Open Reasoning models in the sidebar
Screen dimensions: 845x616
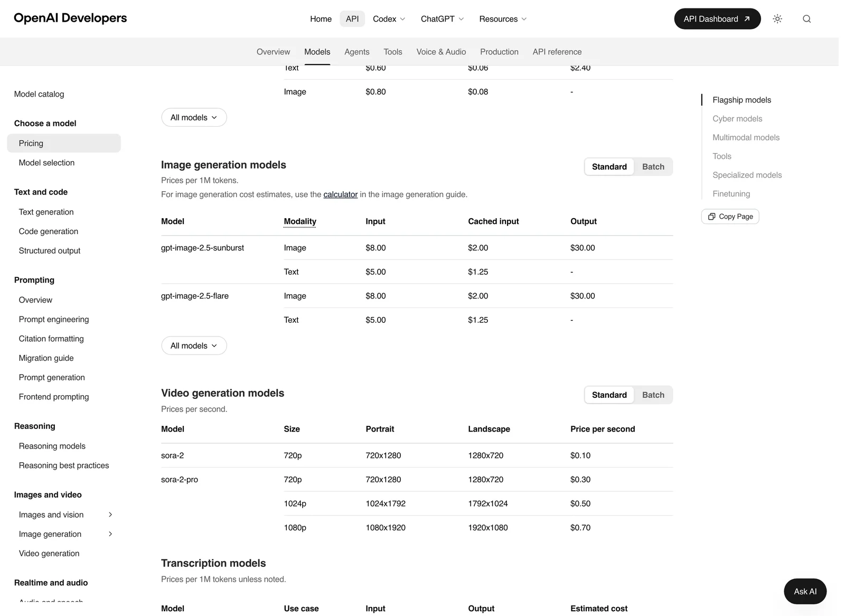(x=52, y=446)
